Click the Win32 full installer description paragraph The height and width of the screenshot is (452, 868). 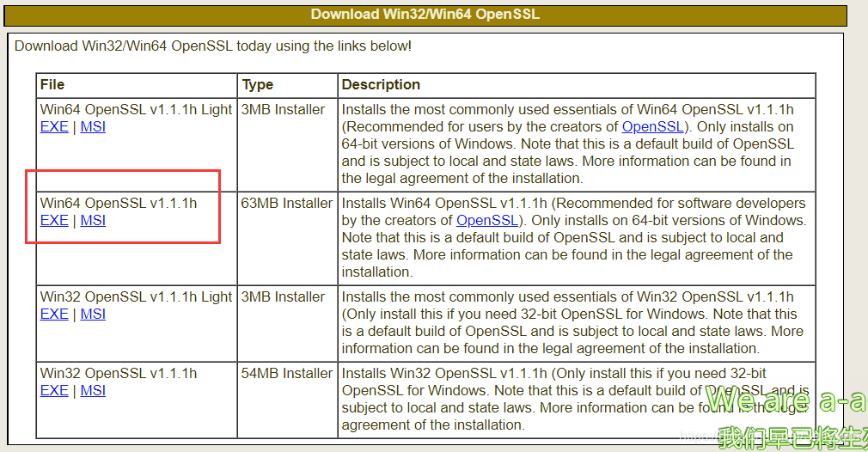tap(575, 399)
